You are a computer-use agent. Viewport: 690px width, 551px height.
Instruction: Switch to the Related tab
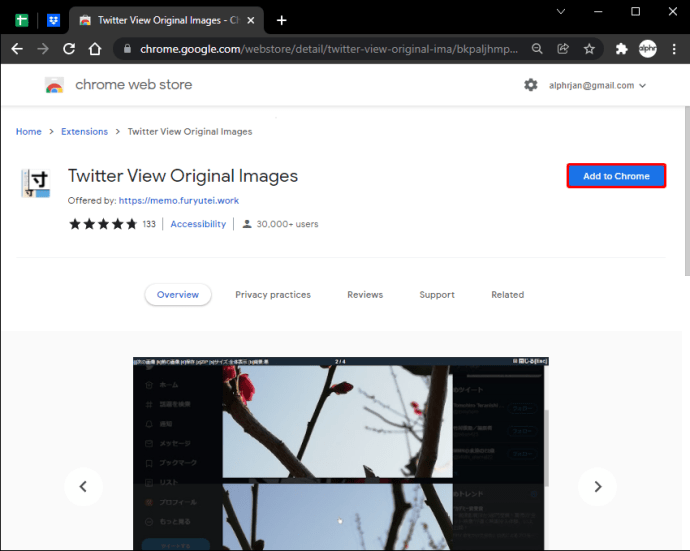(507, 295)
